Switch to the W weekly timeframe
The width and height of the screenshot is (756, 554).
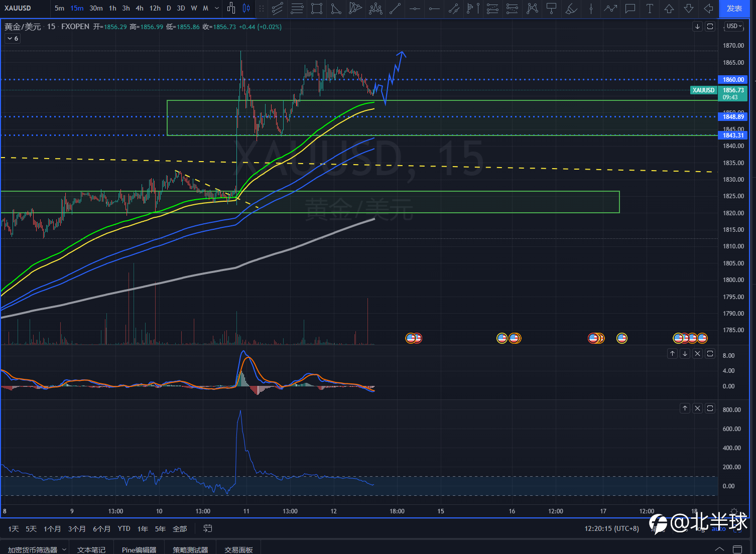[x=194, y=8]
